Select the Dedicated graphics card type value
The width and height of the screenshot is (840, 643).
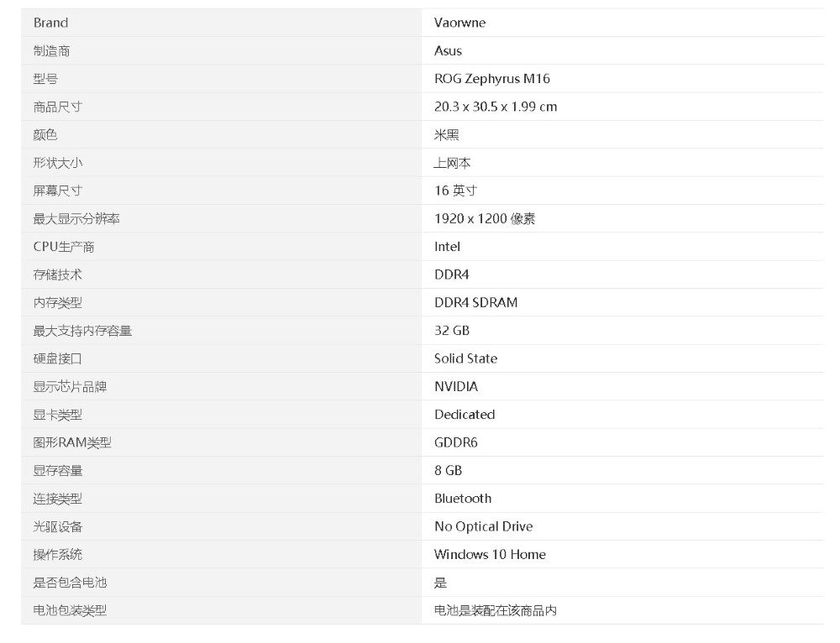click(465, 415)
